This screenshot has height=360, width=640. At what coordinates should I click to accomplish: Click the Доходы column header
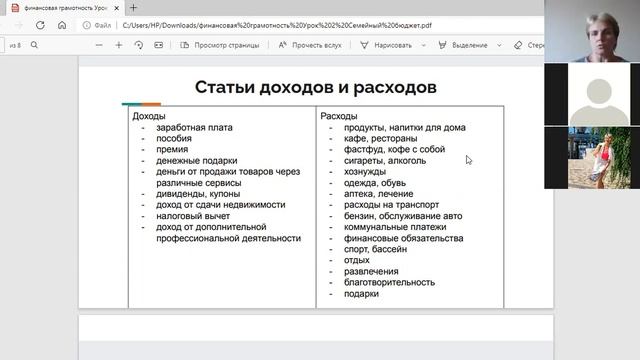pyautogui.click(x=149, y=116)
